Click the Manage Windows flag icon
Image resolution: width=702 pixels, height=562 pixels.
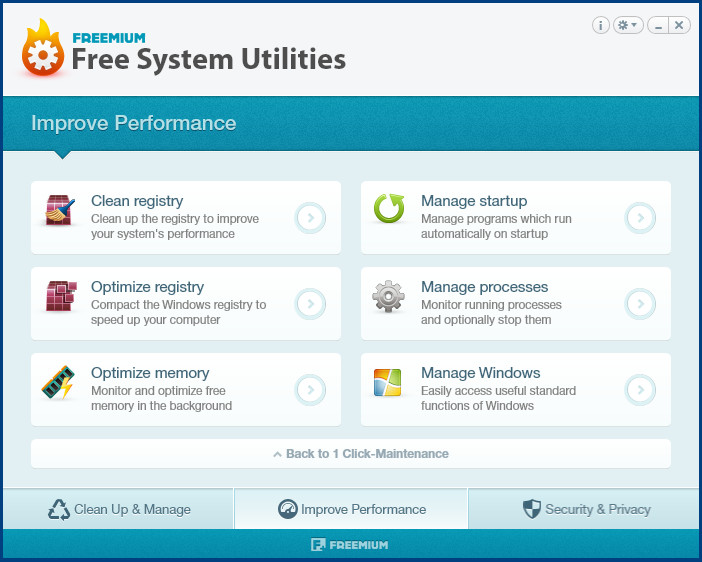tap(387, 382)
